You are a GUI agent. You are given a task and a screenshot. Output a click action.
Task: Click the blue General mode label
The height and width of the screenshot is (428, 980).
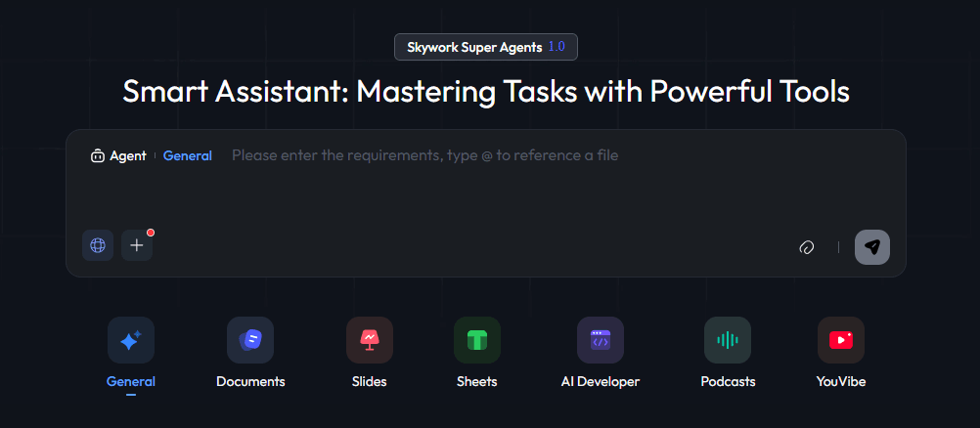coord(188,156)
